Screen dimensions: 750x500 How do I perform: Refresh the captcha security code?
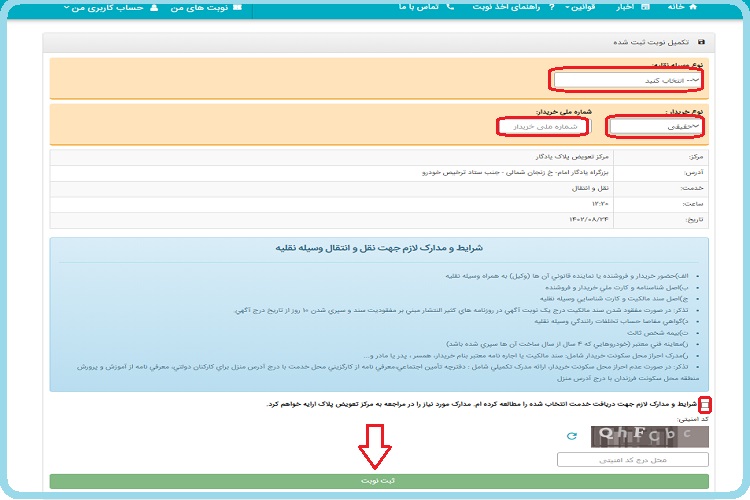[x=572, y=436]
